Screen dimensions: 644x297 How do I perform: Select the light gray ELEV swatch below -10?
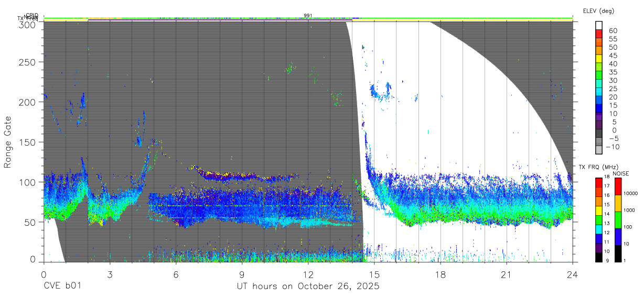[x=599, y=150]
